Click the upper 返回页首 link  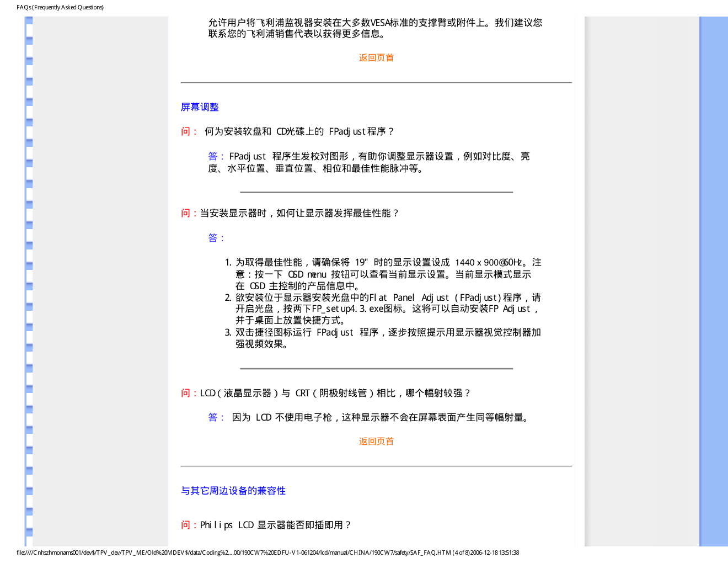click(x=376, y=58)
